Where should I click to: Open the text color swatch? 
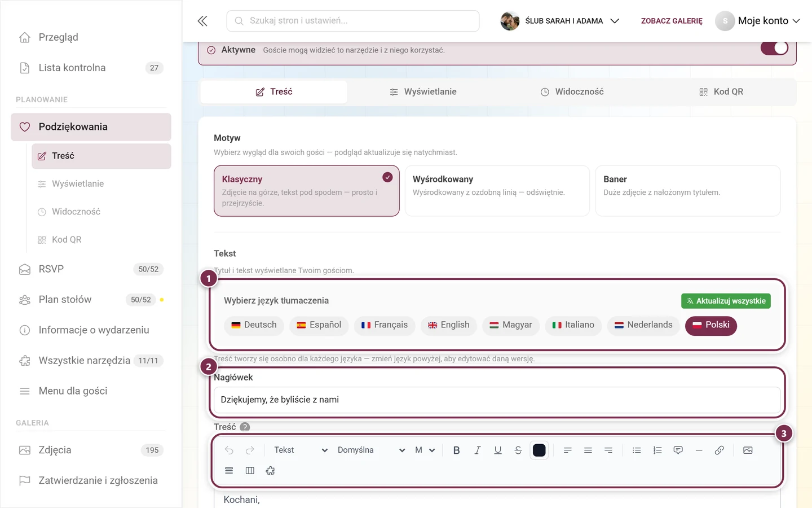point(539,450)
